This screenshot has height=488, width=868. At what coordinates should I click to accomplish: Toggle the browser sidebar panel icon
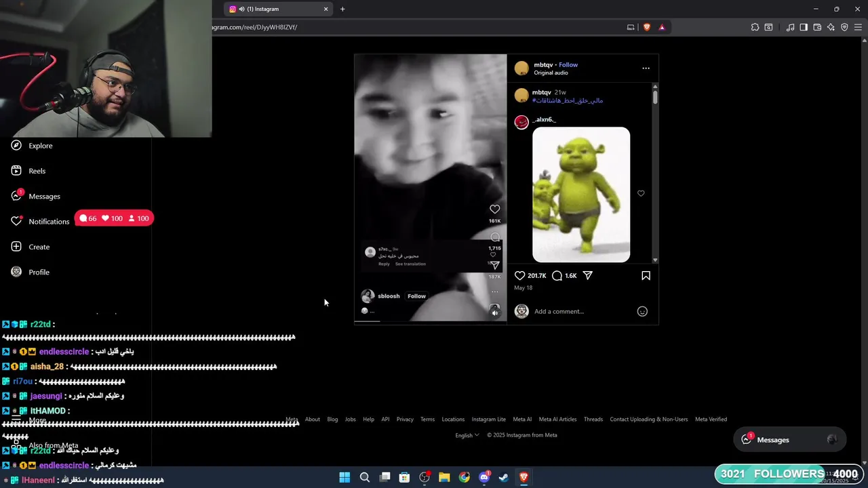(x=804, y=27)
